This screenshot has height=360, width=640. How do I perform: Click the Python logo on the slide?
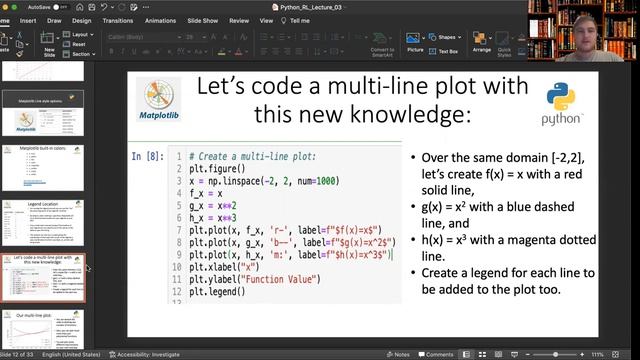click(562, 104)
